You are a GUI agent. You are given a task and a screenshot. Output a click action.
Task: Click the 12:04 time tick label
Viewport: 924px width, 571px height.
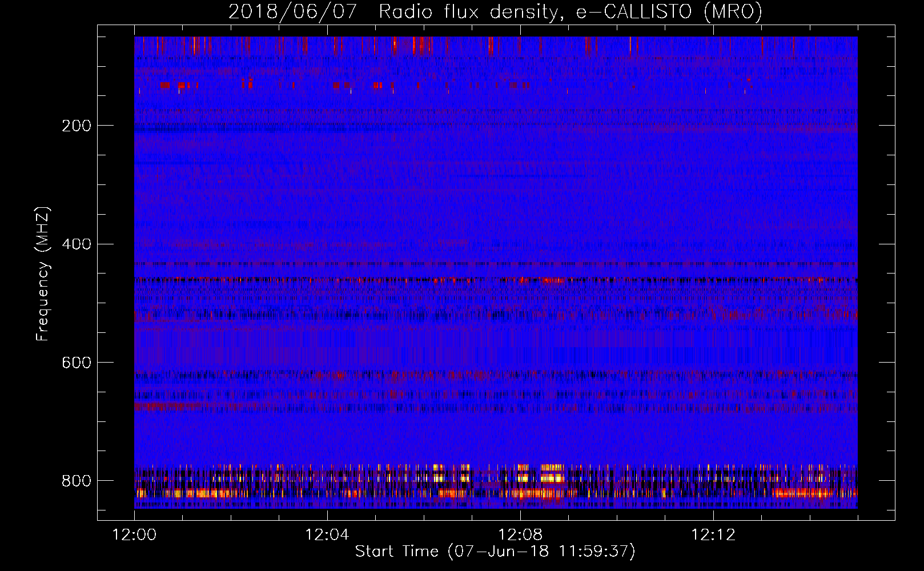[x=327, y=535]
